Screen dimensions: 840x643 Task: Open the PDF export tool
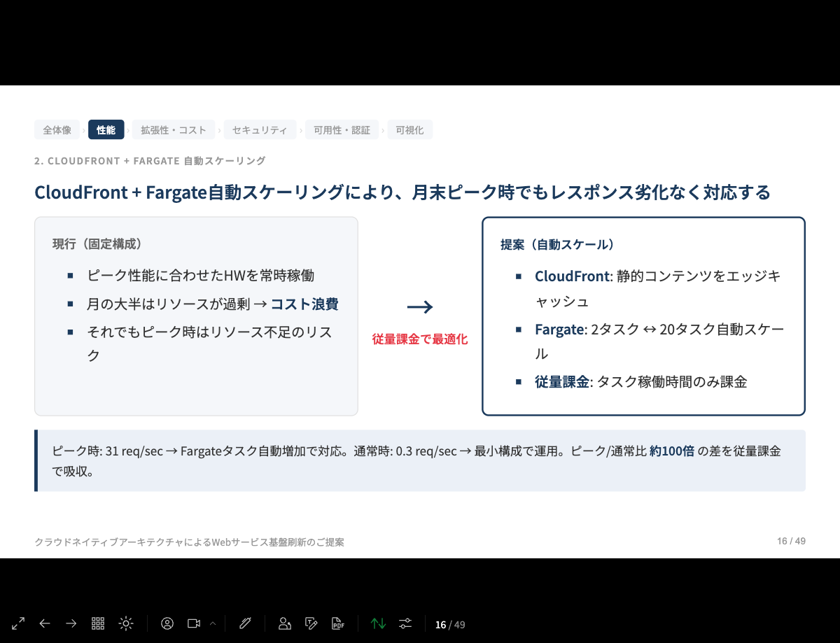pyautogui.click(x=338, y=623)
